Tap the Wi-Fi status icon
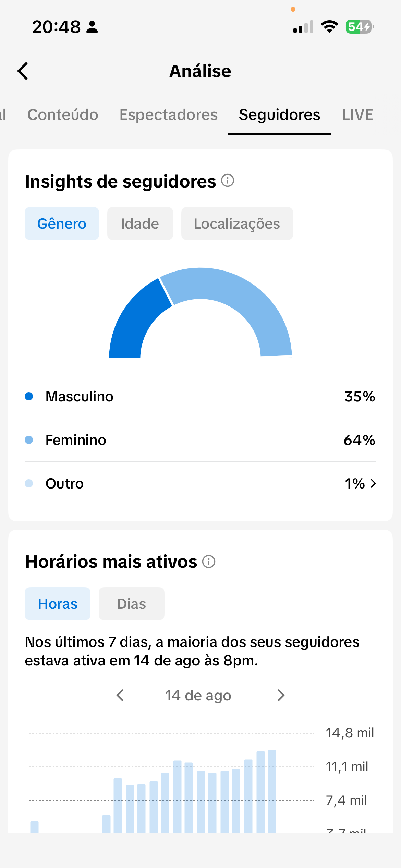Screen dimensions: 401x868 (329, 27)
